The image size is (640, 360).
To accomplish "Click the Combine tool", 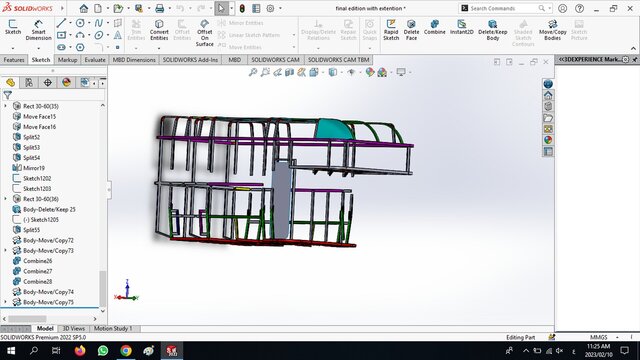I will [434, 27].
